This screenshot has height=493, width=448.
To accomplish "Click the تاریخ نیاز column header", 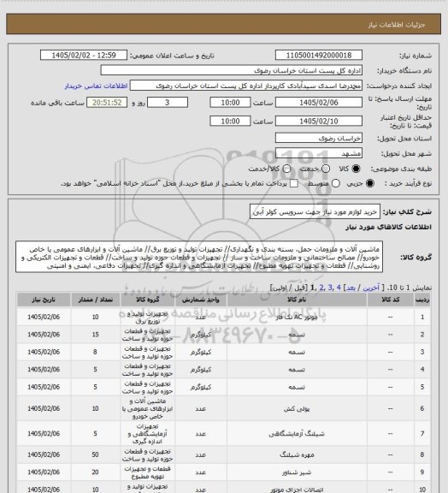I will click(44, 300).
